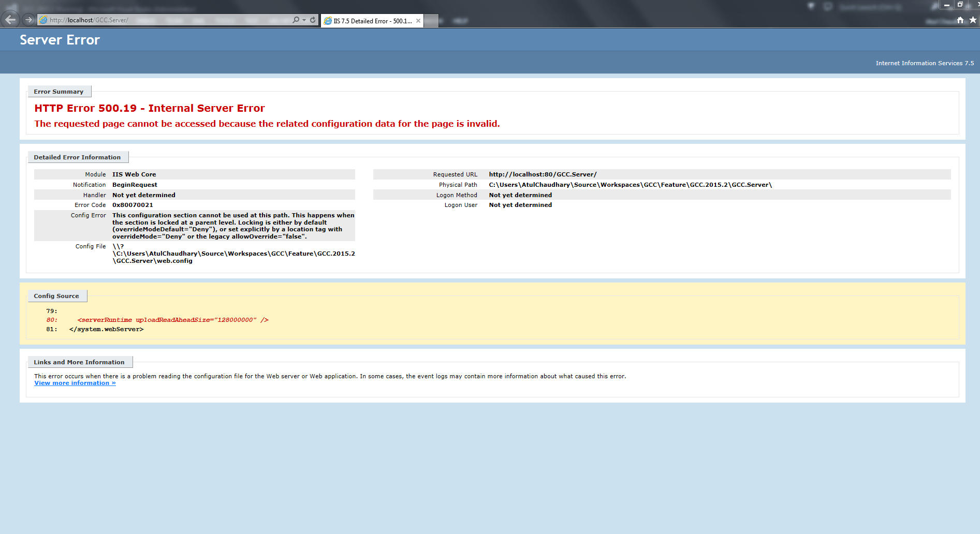The height and width of the screenshot is (534, 980).
Task: Select the IIS 7.5 Detailed Error tab
Action: click(x=370, y=21)
